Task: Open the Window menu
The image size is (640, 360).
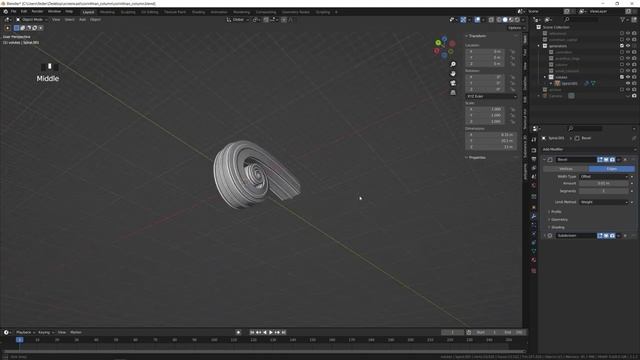Action: pos(54,11)
